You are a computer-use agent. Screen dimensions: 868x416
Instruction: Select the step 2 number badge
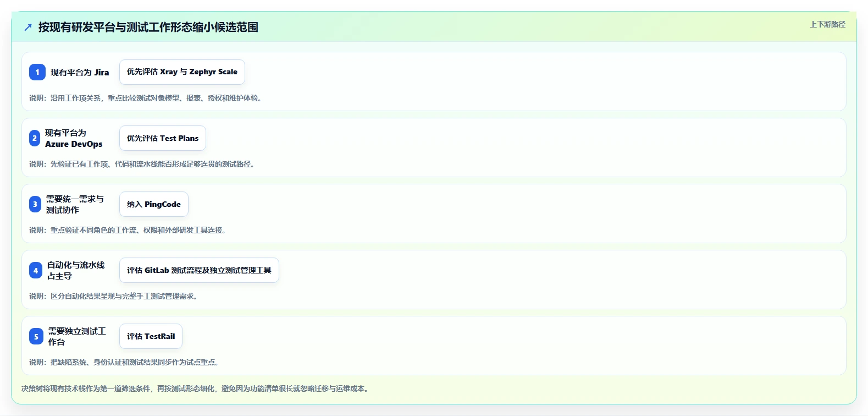[x=35, y=138]
